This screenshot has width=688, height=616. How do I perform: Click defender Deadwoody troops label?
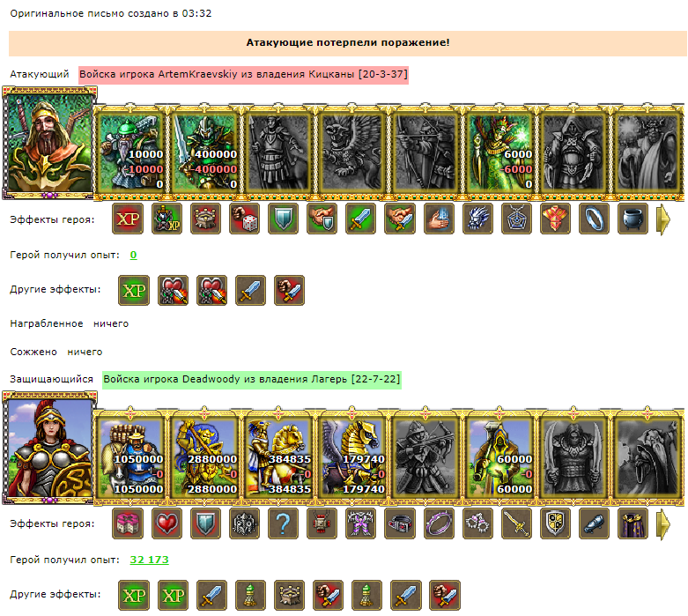pos(252,379)
